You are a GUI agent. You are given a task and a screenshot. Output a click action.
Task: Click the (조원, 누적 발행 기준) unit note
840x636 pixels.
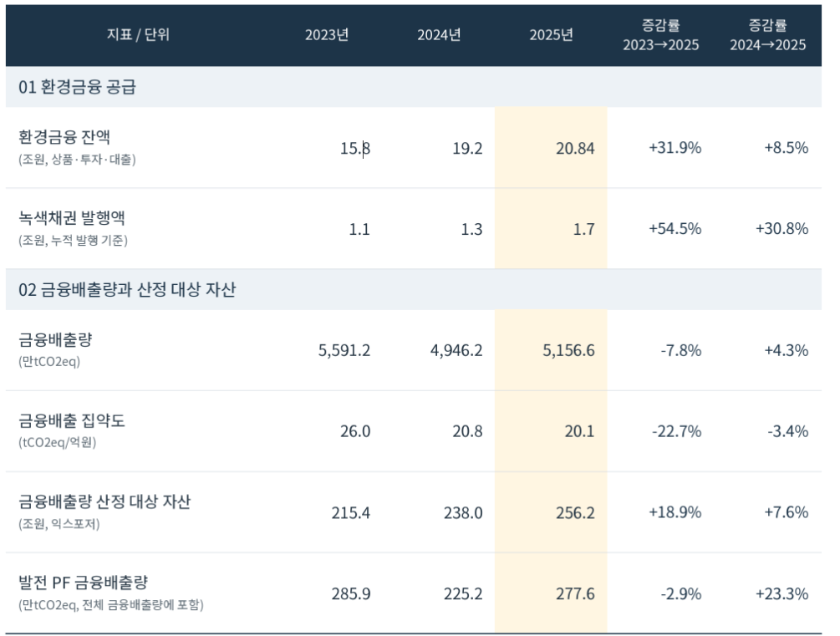[x=73, y=241]
